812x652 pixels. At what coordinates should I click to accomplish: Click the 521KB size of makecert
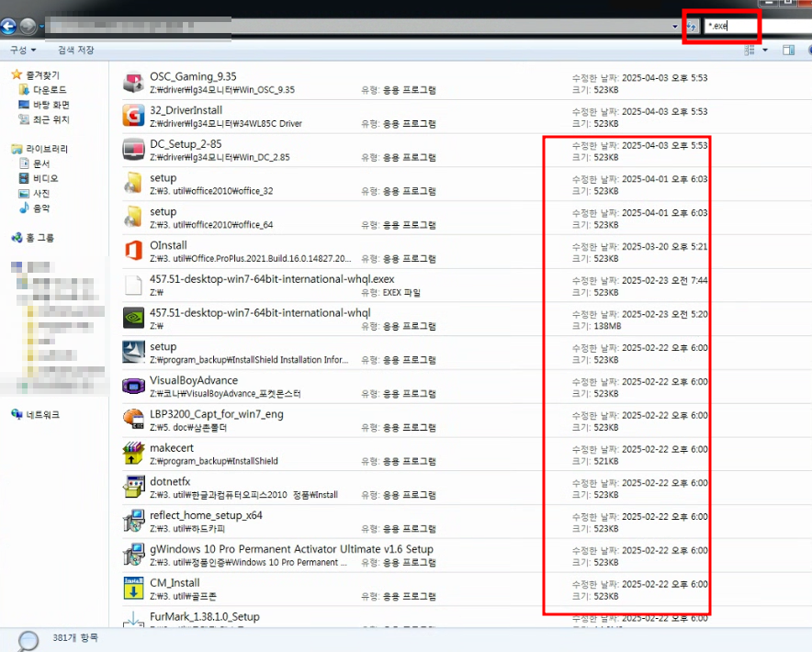606,461
